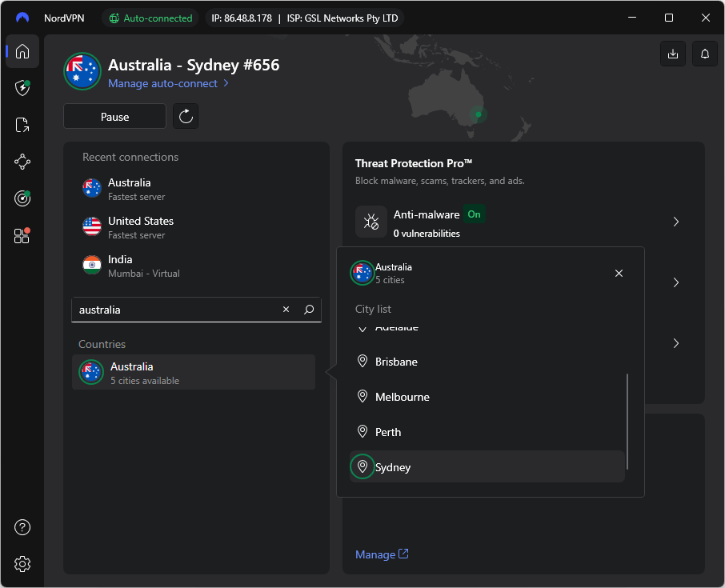Open the help question mark icon
Viewport: 725px width, 588px height.
tap(22, 527)
